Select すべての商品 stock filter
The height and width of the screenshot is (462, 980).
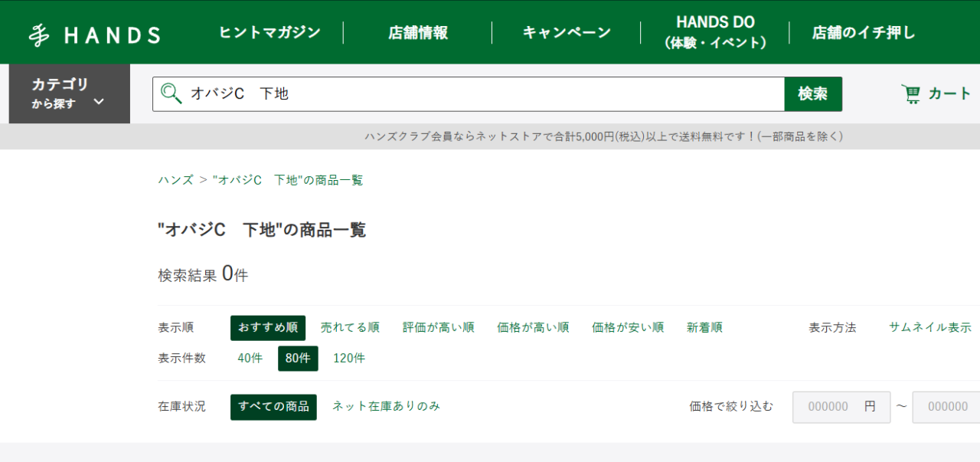[x=273, y=407]
